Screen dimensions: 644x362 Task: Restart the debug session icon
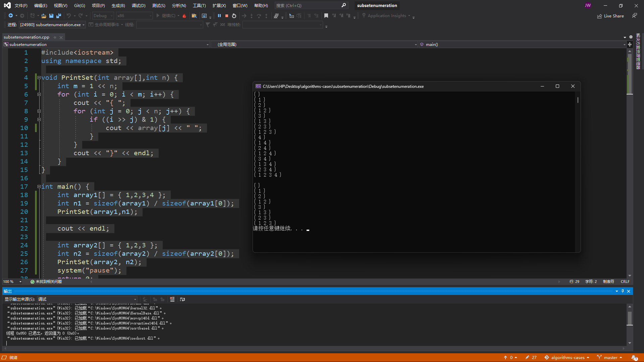click(234, 16)
